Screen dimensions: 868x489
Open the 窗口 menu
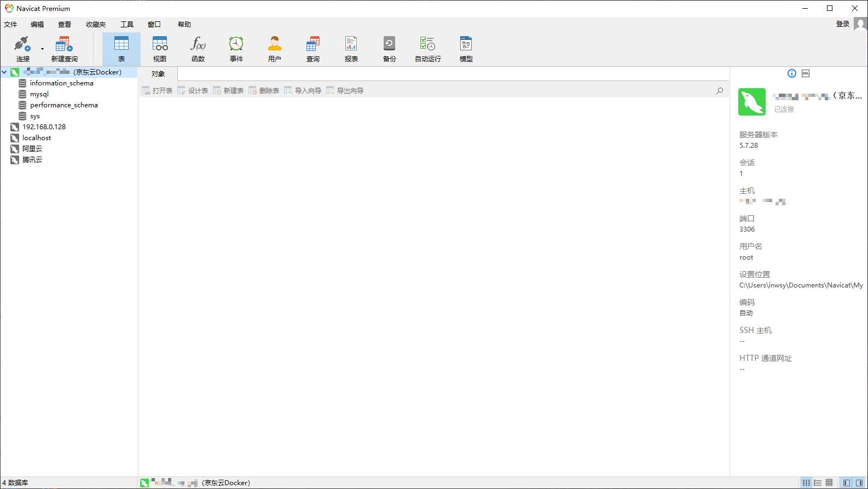click(x=154, y=24)
